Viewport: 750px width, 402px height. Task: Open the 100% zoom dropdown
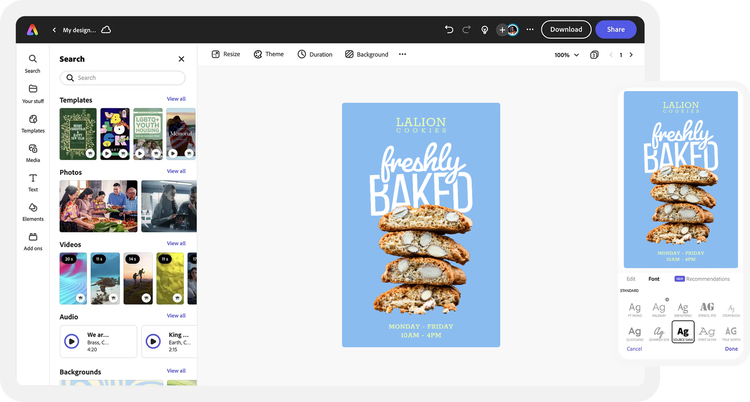tap(567, 55)
